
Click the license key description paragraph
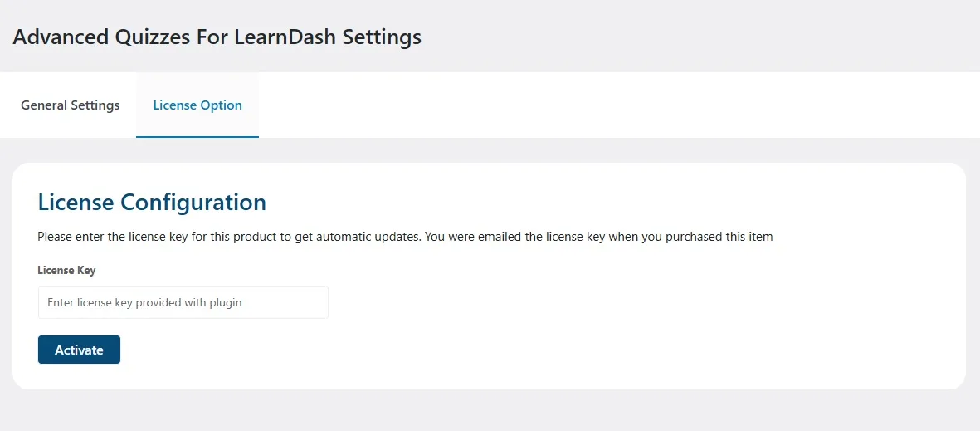405,237
